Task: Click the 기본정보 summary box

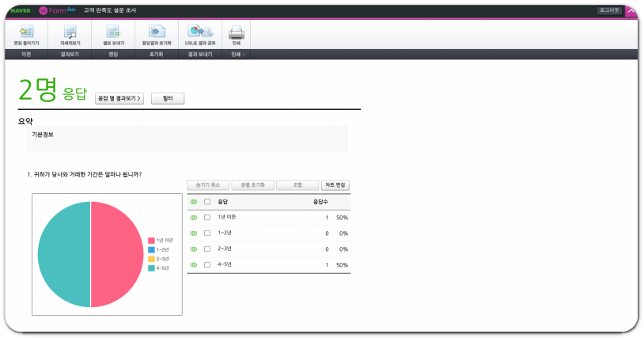Action: coord(187,139)
